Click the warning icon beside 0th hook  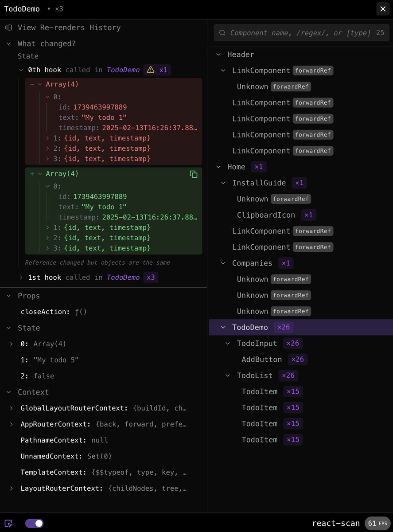151,70
